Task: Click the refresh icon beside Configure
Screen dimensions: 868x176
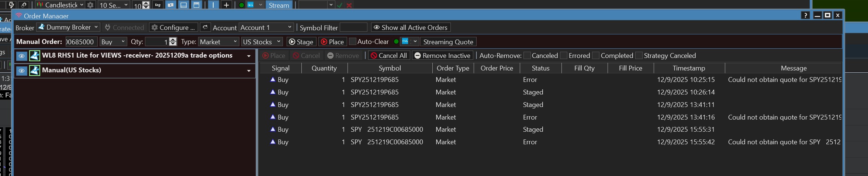Action: (x=205, y=27)
